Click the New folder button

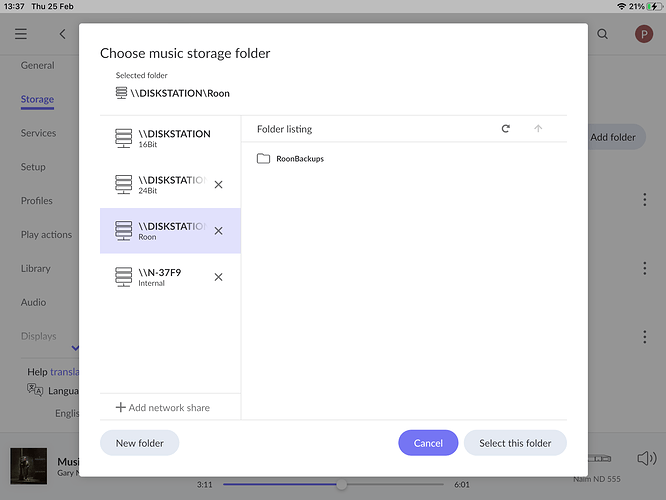coord(140,443)
